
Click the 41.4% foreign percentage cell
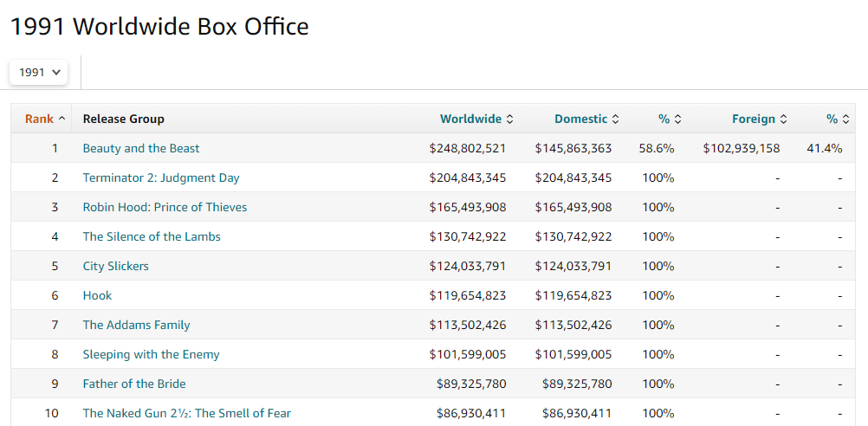(825, 148)
